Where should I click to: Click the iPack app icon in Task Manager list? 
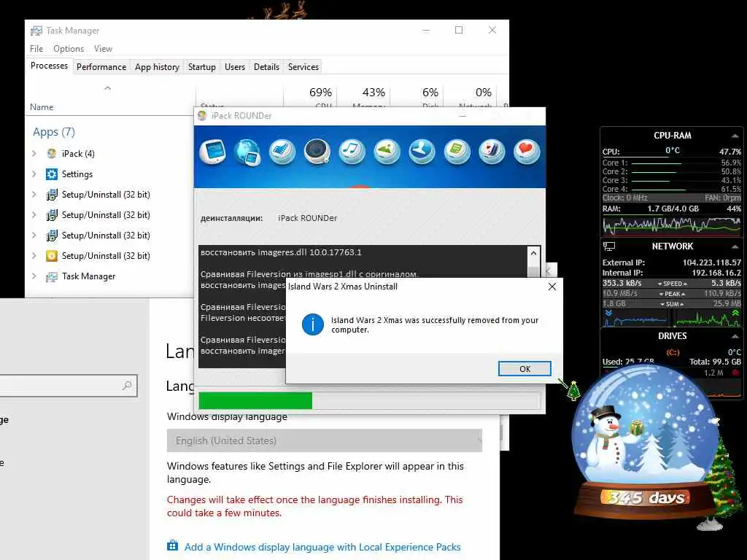52,153
